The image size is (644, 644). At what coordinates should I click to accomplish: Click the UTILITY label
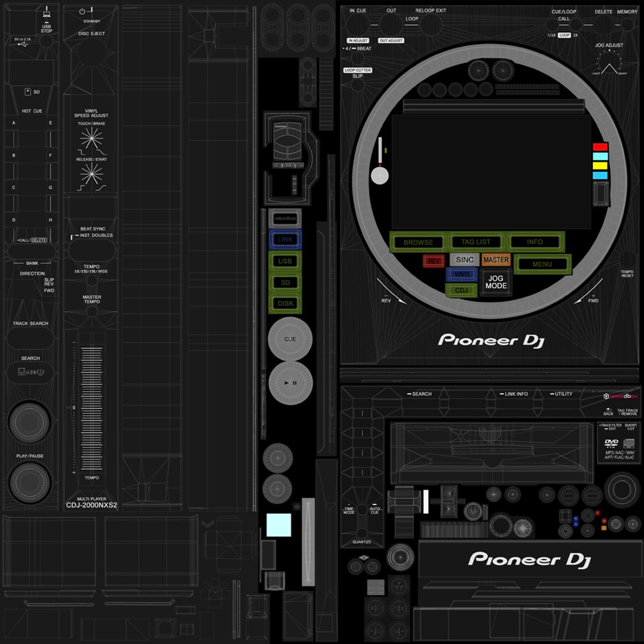[563, 394]
